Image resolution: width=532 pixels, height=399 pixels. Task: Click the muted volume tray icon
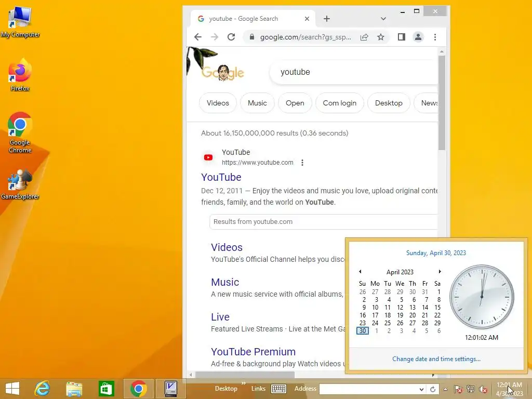[x=483, y=389]
